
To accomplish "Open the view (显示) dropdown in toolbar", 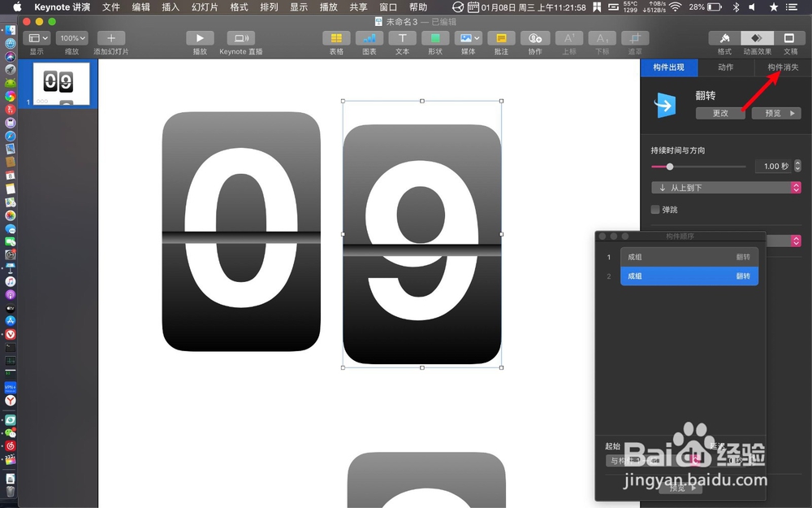I will click(x=37, y=38).
